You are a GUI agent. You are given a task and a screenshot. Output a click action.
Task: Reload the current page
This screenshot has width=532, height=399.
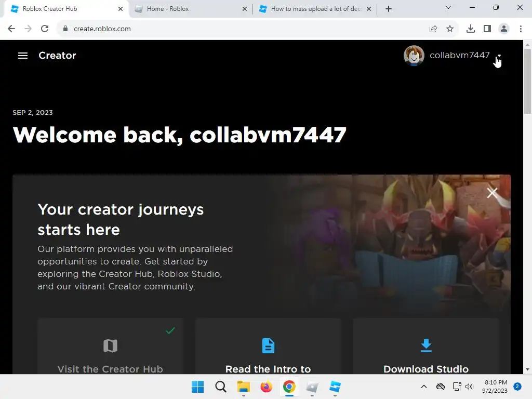pos(45,29)
